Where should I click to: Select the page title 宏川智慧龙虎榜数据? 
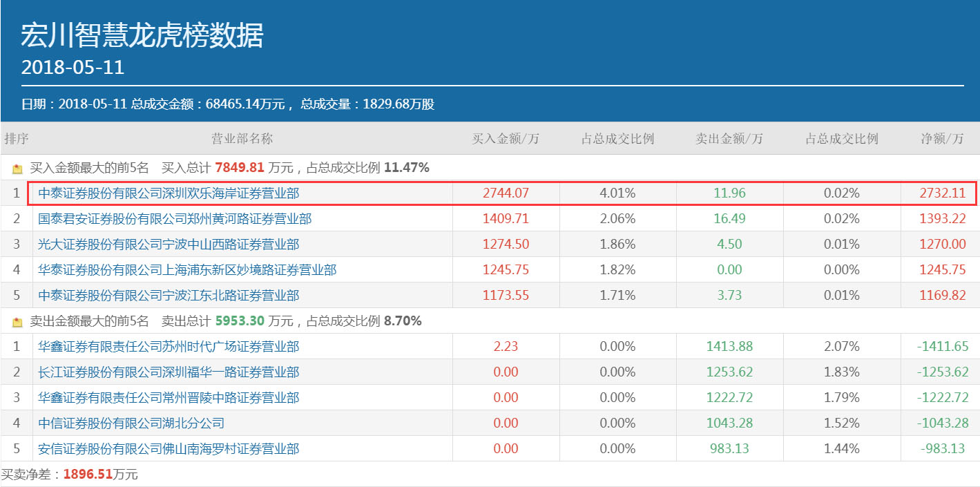tap(142, 35)
